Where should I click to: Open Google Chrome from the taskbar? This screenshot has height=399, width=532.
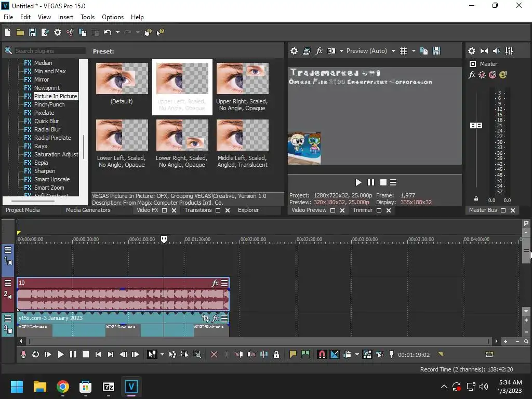[x=63, y=387]
